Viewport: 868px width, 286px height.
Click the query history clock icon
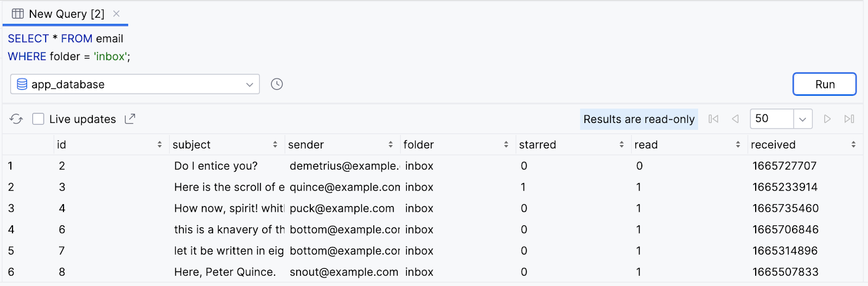tap(277, 84)
